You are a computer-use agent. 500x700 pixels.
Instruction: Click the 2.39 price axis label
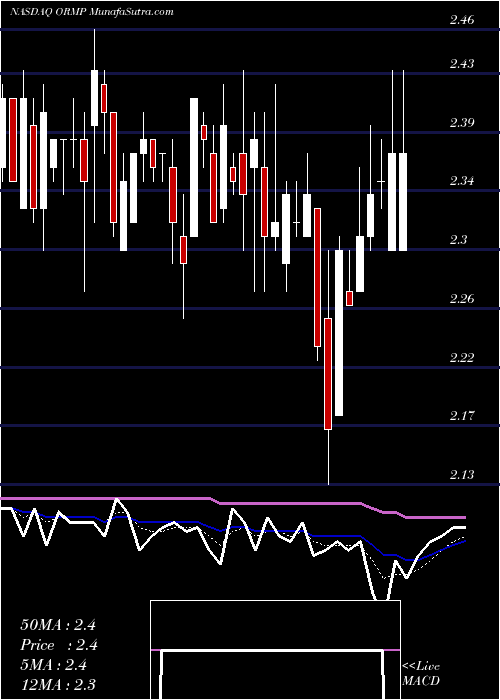[x=462, y=122]
